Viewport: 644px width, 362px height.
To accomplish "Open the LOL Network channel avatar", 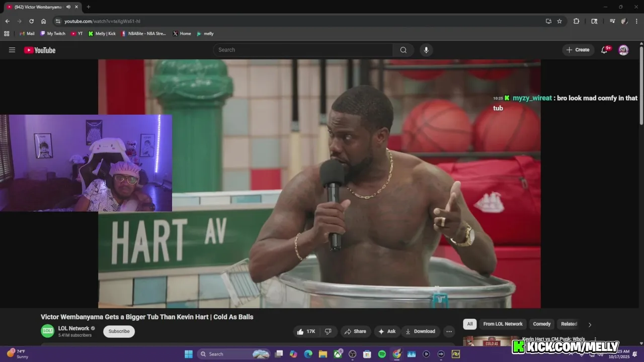I will click(x=47, y=331).
